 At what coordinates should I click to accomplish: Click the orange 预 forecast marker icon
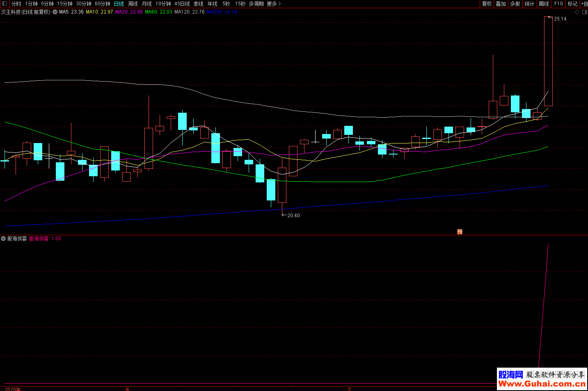coord(460,232)
